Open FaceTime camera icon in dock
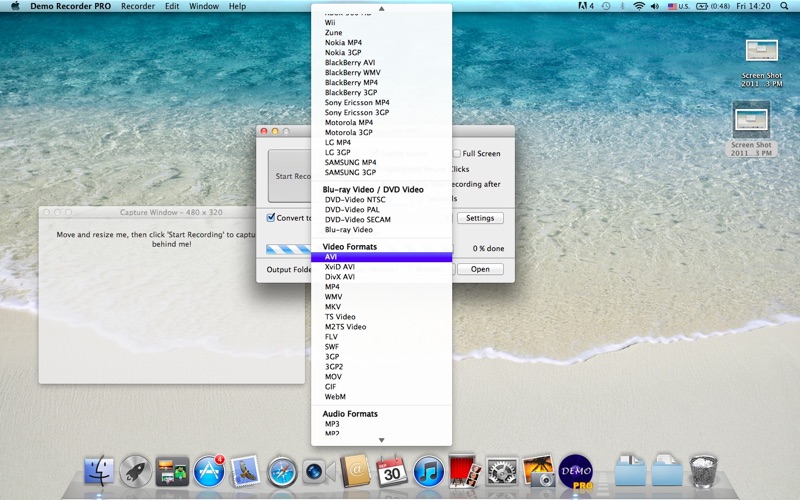The width and height of the screenshot is (800, 500). click(317, 471)
